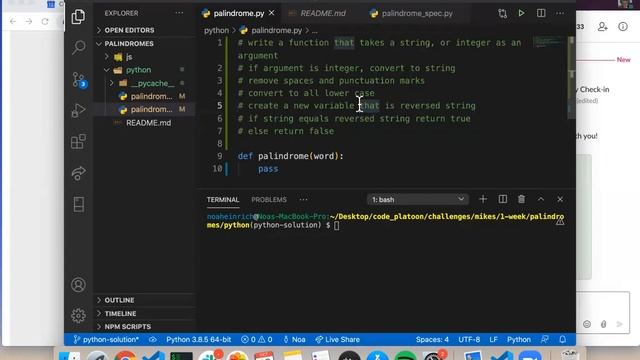Split the editor right
The height and width of the screenshot is (360, 640).
coord(541,13)
